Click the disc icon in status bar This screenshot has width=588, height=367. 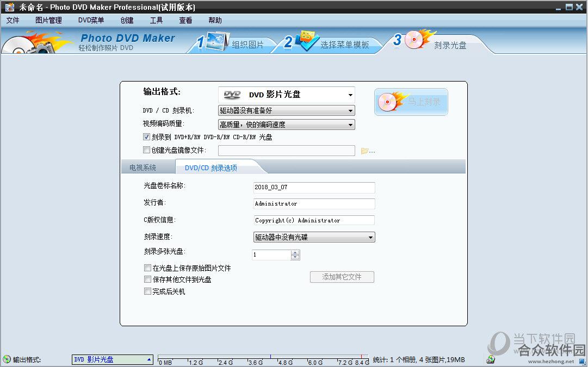click(x=7, y=359)
